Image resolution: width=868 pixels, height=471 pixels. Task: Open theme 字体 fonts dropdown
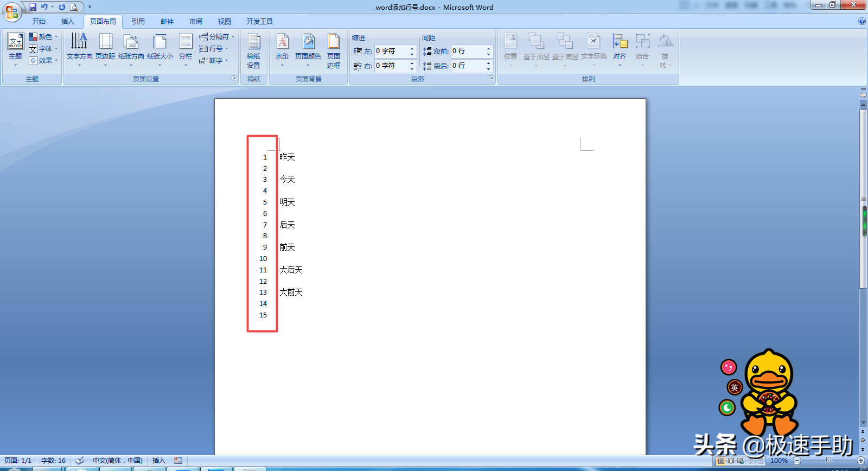[43, 49]
